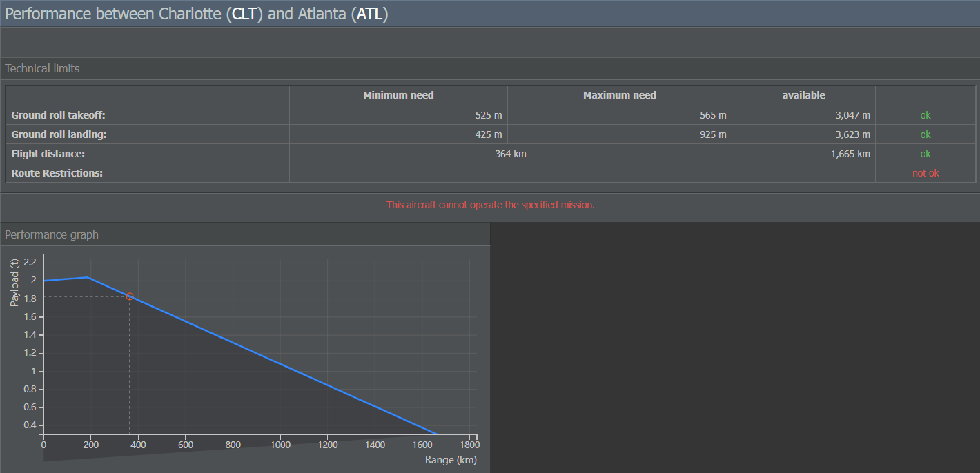Click the Minimum need column header
This screenshot has width=980, height=473.
[398, 95]
